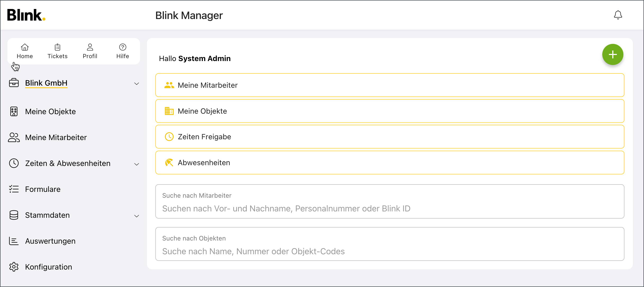Open the Meine Mitarbeiter card
The width and height of the screenshot is (644, 287).
pos(390,85)
